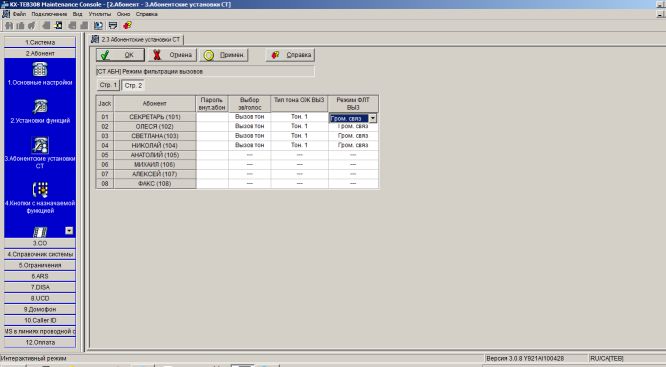Select the Стр. 2 page tab
This screenshot has height=367, width=666.
(x=133, y=85)
